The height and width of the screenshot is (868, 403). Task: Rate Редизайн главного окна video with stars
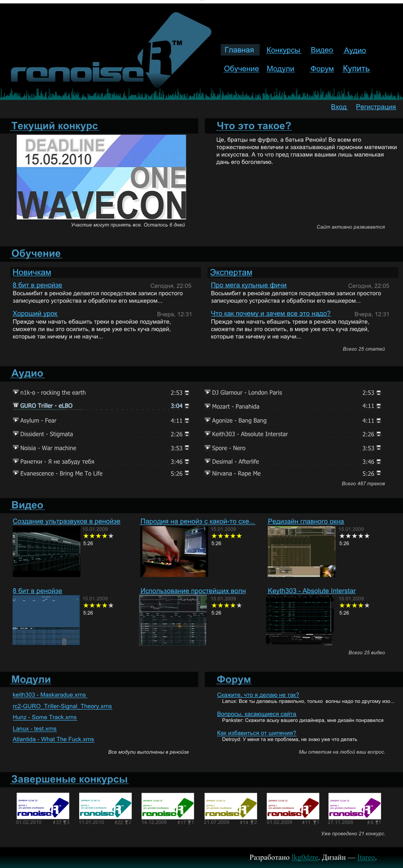coord(354,536)
